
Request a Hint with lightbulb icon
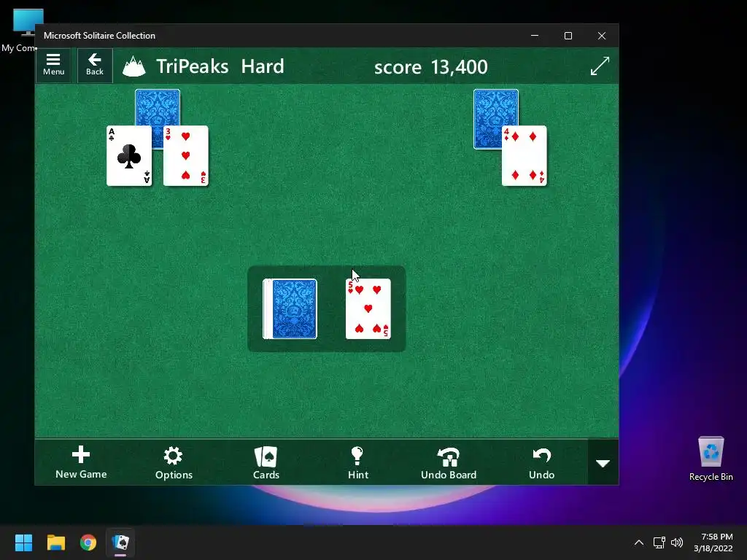(x=357, y=462)
